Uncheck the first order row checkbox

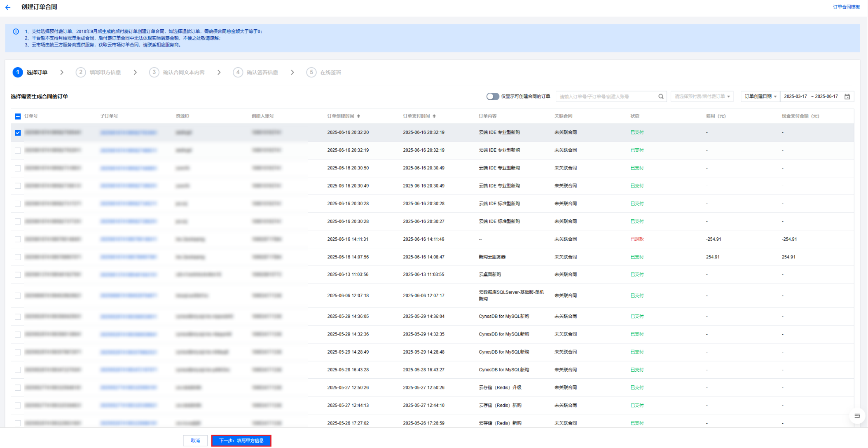pyautogui.click(x=18, y=133)
